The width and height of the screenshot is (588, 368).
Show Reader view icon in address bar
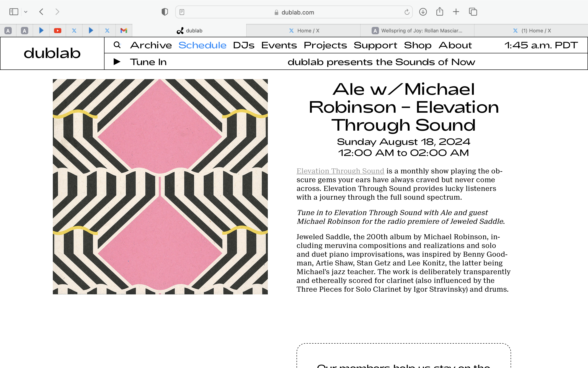click(x=182, y=12)
